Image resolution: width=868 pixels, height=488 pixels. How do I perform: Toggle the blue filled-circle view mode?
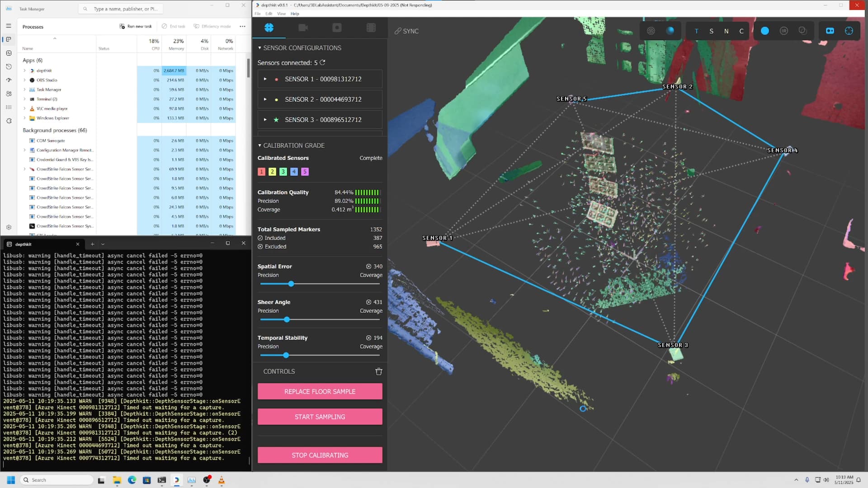765,31
